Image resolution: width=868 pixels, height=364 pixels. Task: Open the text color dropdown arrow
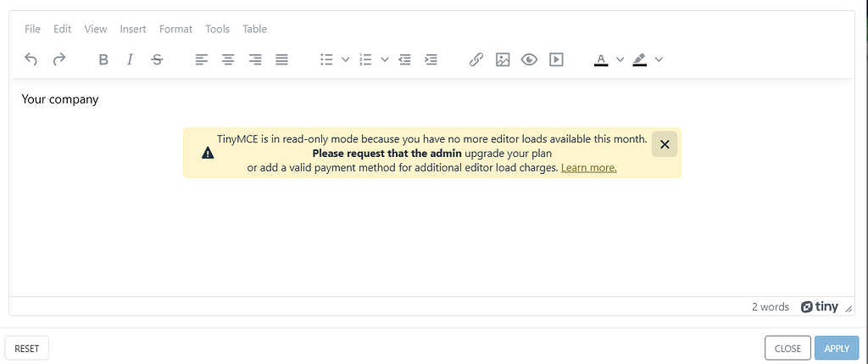click(620, 59)
